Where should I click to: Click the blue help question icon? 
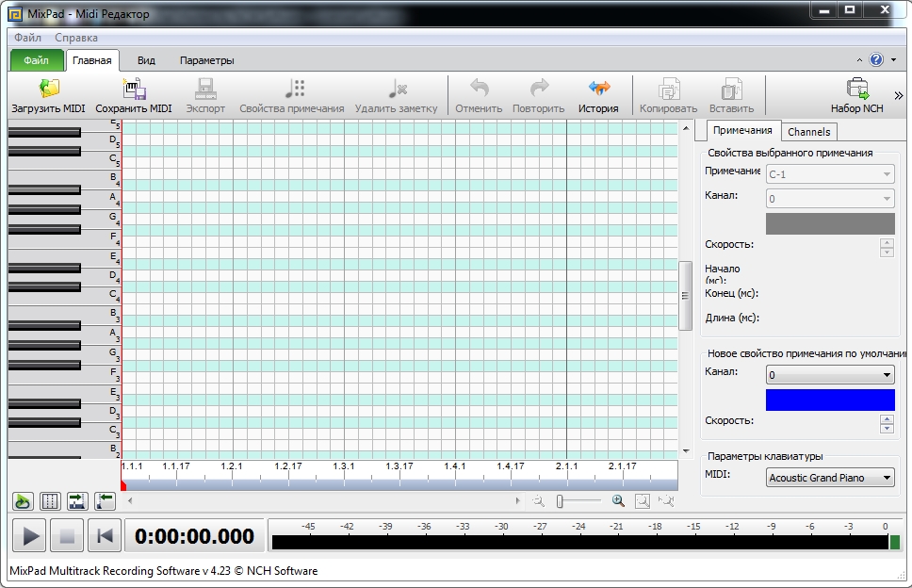click(x=876, y=59)
